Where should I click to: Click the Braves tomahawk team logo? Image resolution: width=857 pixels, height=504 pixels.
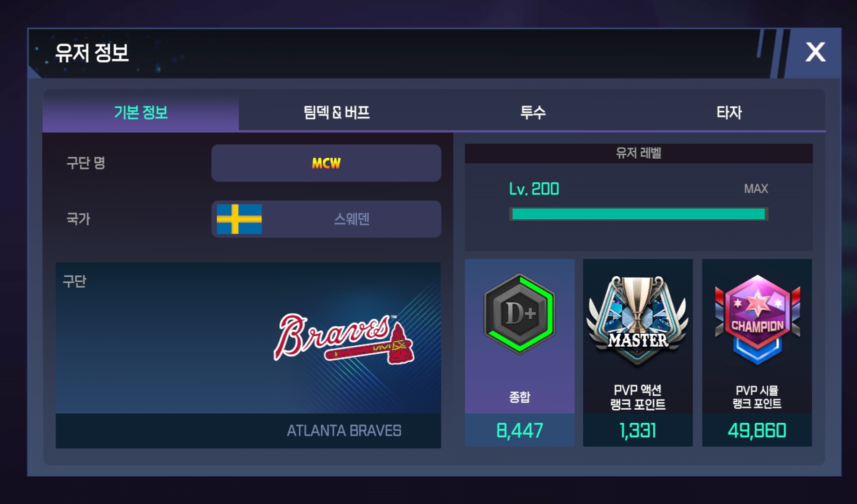pyautogui.click(x=344, y=338)
